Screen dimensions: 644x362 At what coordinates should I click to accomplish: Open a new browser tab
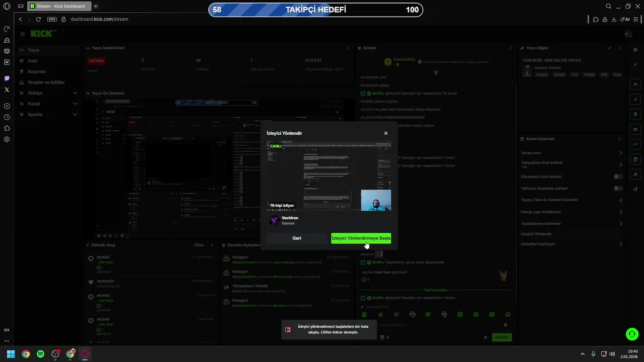(96, 6)
